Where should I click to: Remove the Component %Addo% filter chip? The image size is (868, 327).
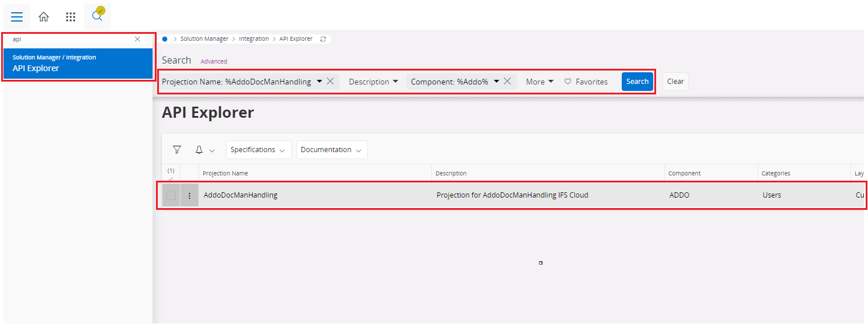click(507, 82)
